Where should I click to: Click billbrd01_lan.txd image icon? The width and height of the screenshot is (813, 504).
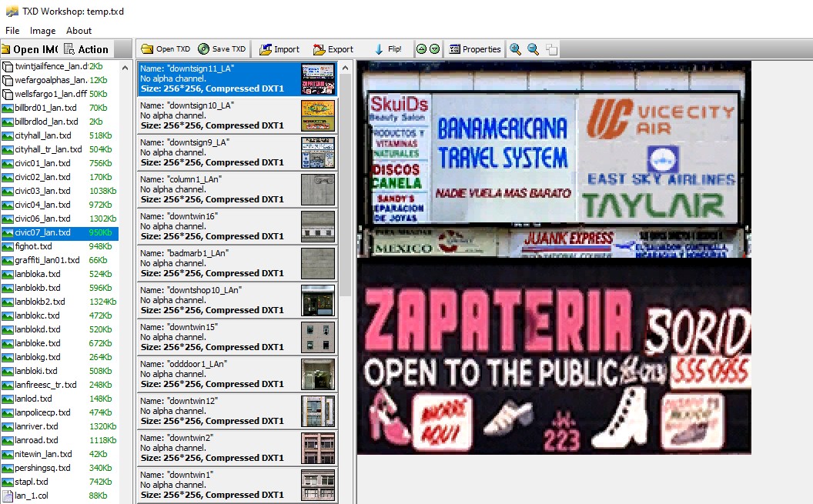coord(7,108)
